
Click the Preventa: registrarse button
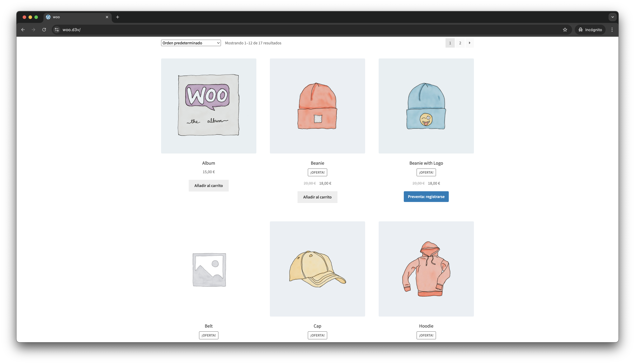426,197
